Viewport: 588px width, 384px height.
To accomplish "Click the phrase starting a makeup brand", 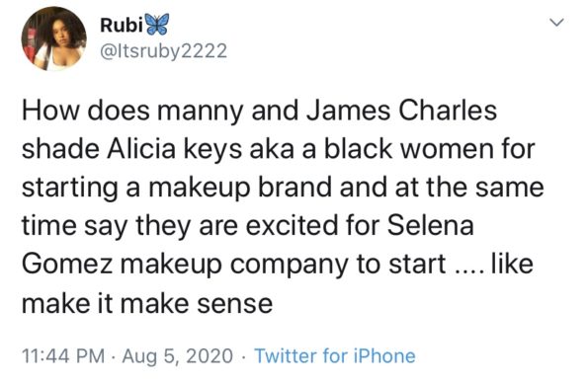I will (177, 189).
